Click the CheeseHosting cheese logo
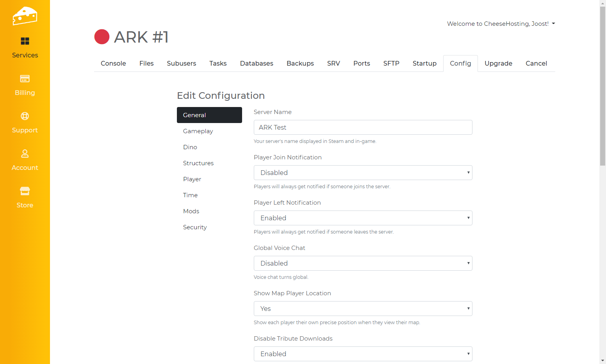606x364 pixels. [x=25, y=16]
